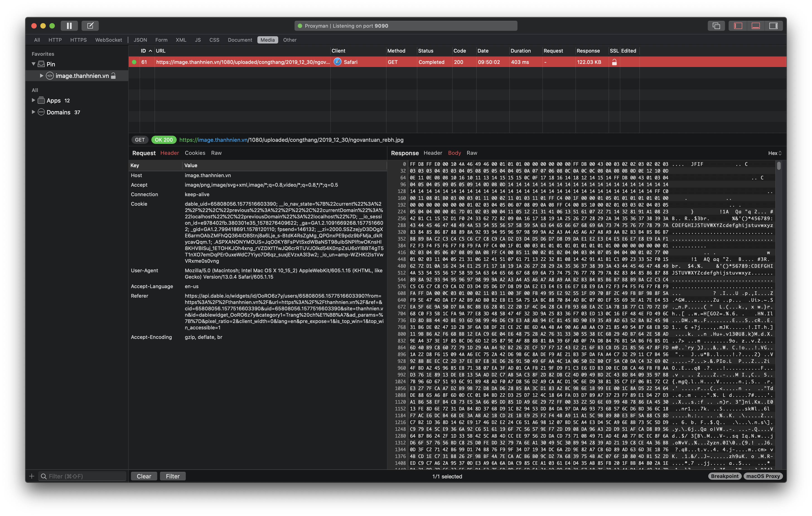Click the Safari client icon in request row

(x=338, y=62)
